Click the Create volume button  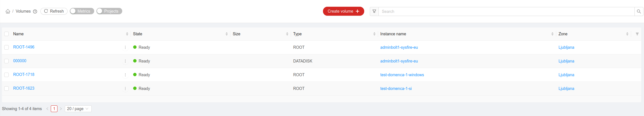tap(343, 11)
